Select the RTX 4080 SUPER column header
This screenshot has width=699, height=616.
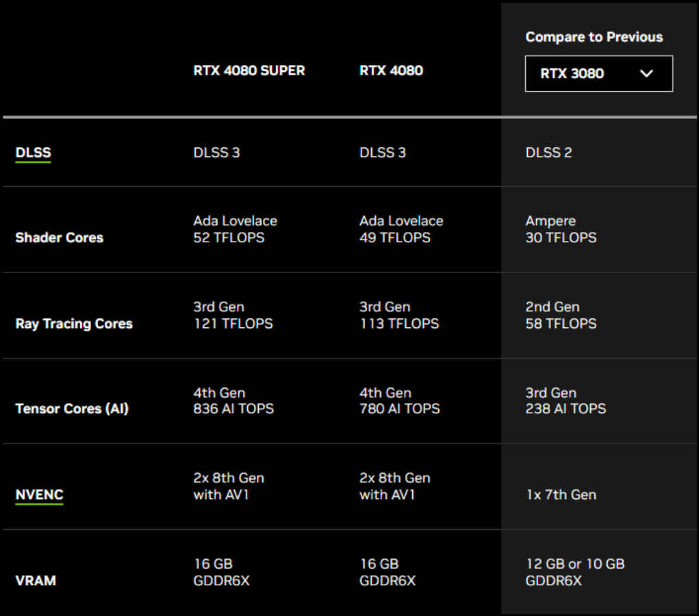(x=249, y=70)
